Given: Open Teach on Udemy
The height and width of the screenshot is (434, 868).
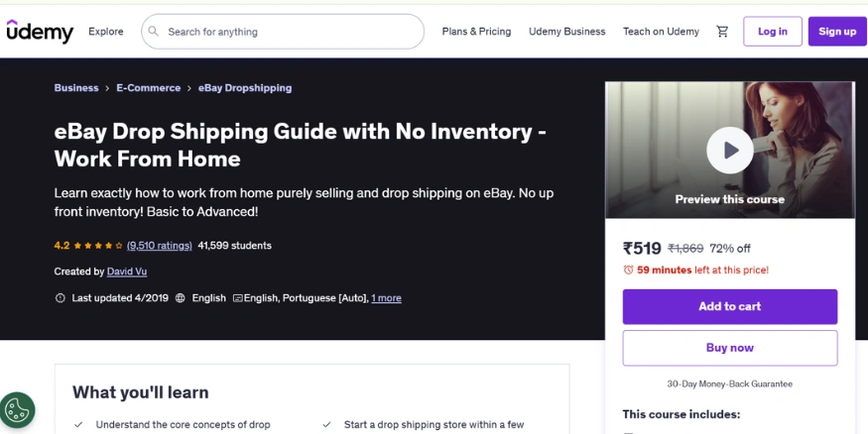Looking at the screenshot, I should 661,32.
